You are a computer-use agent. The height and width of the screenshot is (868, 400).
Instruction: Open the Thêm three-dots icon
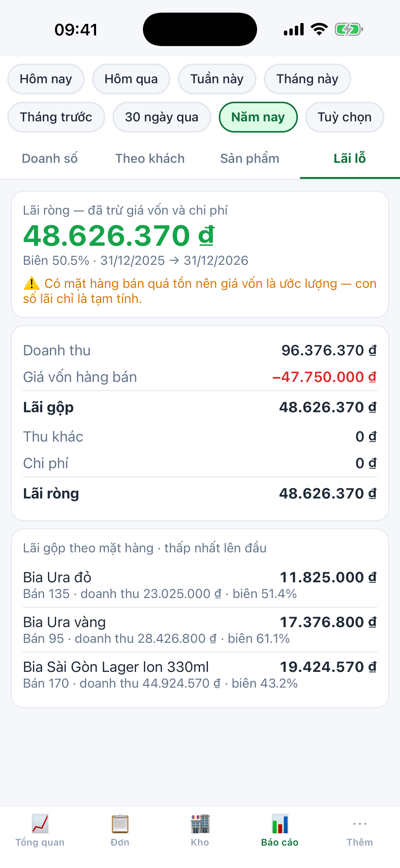360,824
